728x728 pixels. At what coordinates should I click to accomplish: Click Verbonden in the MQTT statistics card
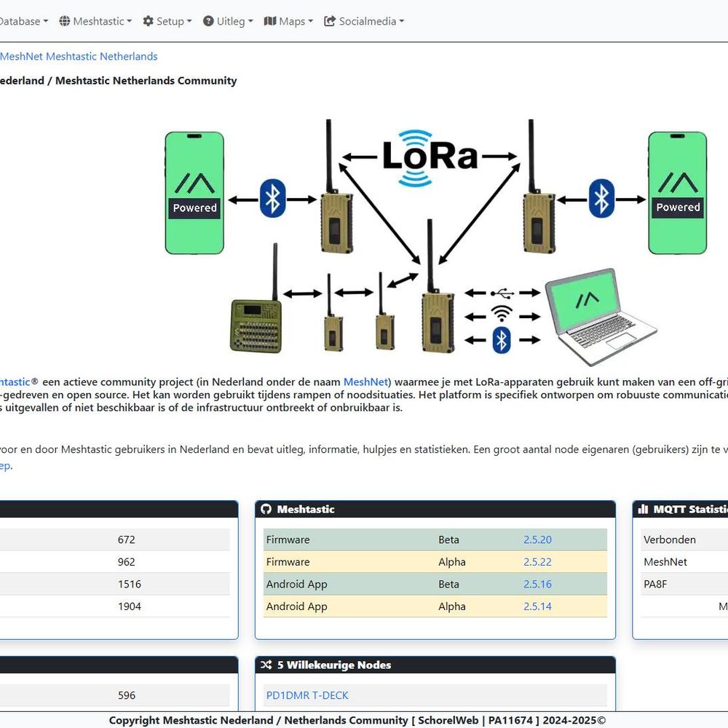pyautogui.click(x=670, y=539)
